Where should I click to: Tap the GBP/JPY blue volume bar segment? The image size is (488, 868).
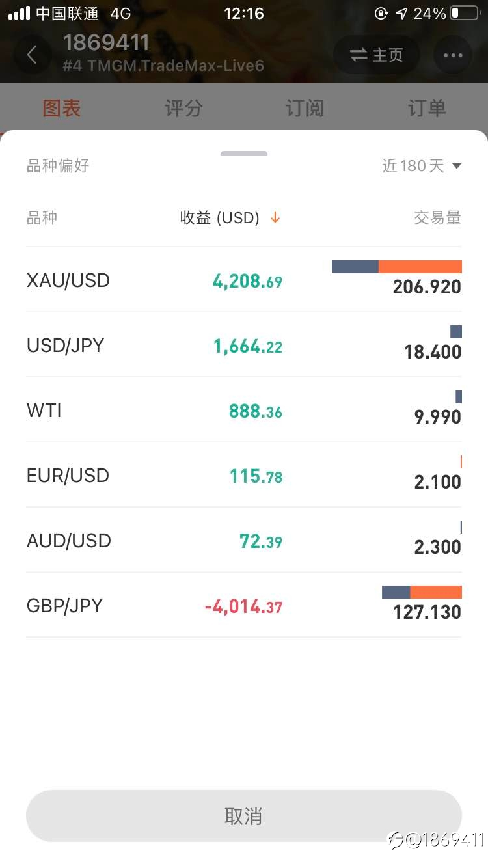pos(396,592)
